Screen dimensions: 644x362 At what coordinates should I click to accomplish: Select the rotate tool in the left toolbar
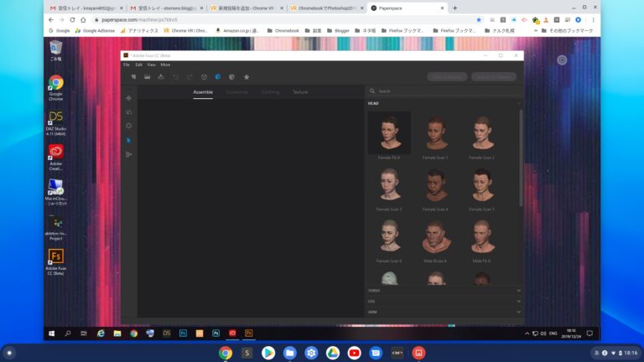coord(128,112)
